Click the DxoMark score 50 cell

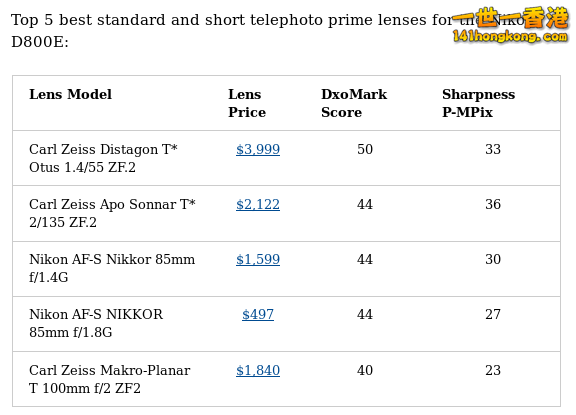click(x=365, y=149)
